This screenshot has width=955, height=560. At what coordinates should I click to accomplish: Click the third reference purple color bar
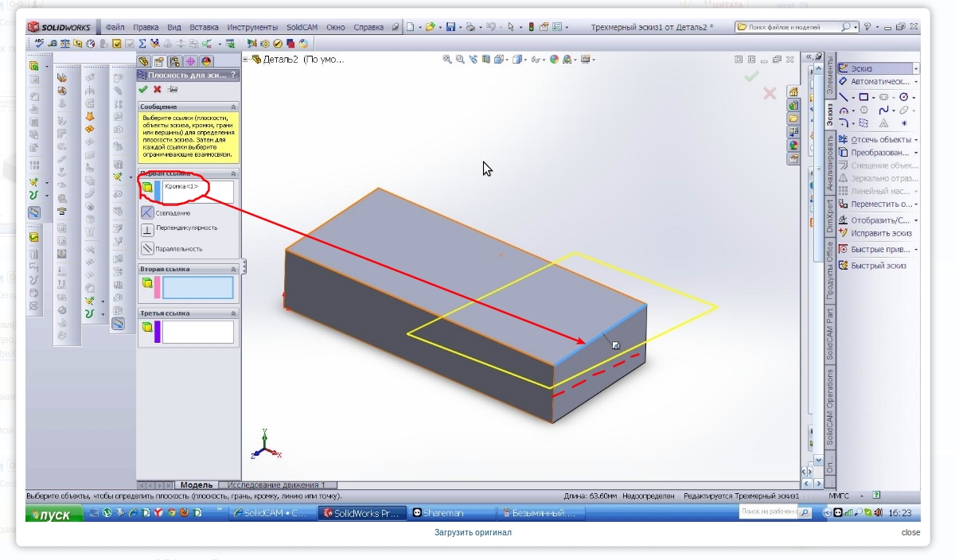(x=157, y=332)
